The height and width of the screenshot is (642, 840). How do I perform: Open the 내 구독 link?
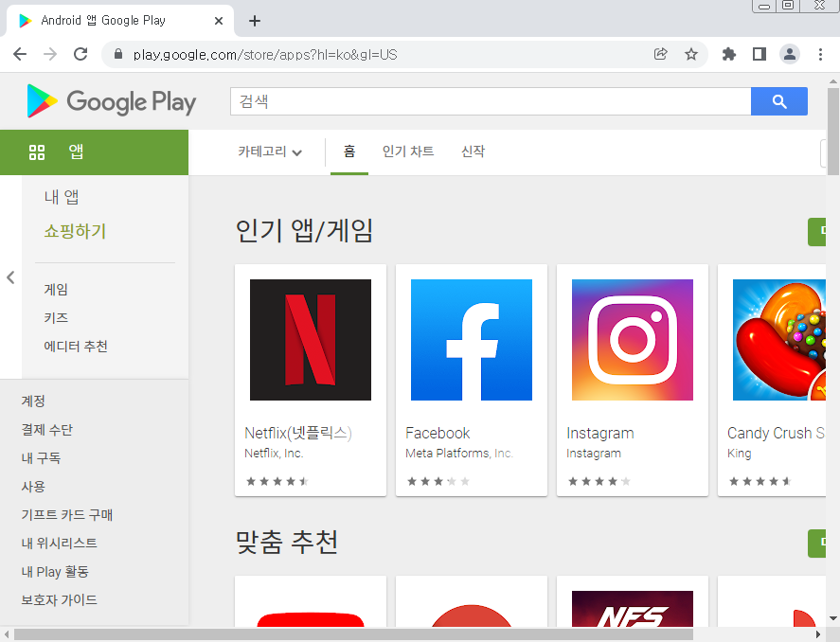[x=42, y=457]
